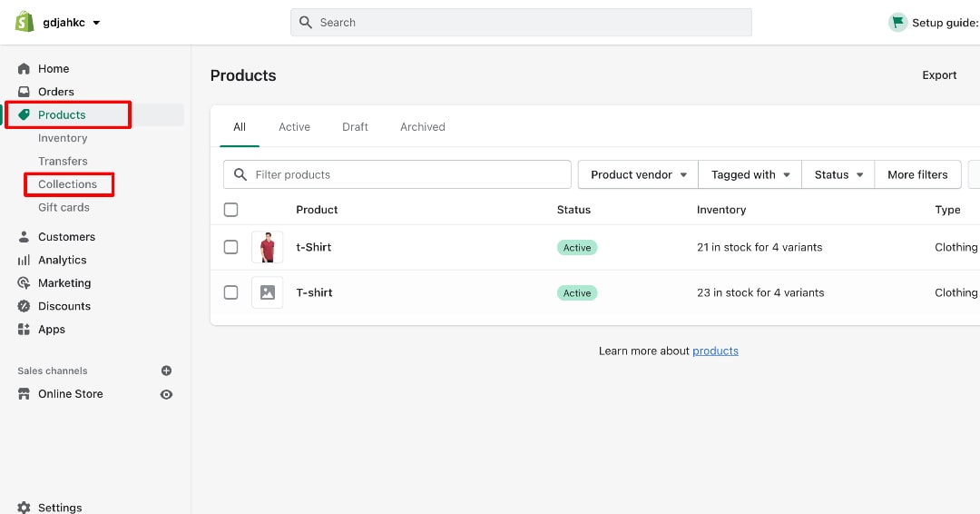Viewport: 980px width, 514px height.
Task: Open t-Shirt red shirt thumbnail
Action: (268, 247)
